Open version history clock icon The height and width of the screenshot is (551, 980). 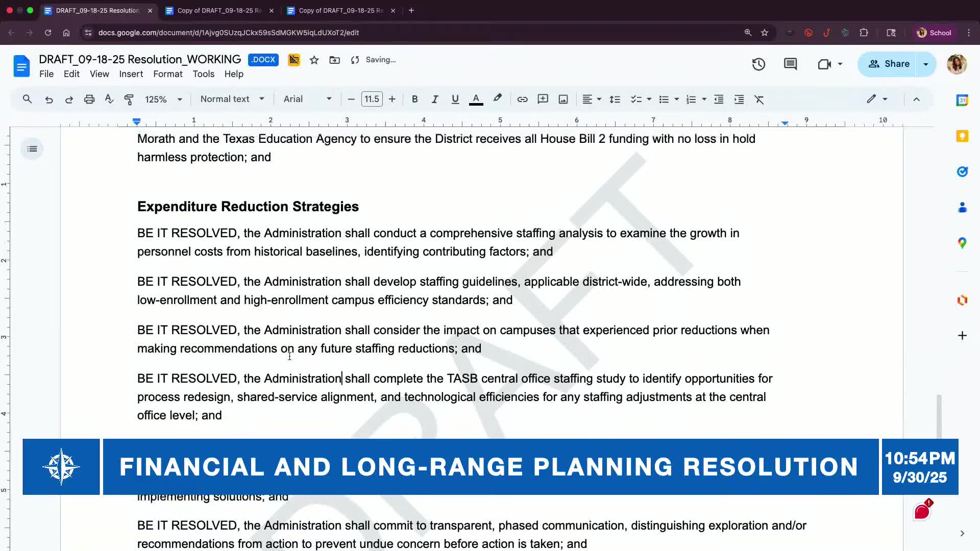coord(758,64)
